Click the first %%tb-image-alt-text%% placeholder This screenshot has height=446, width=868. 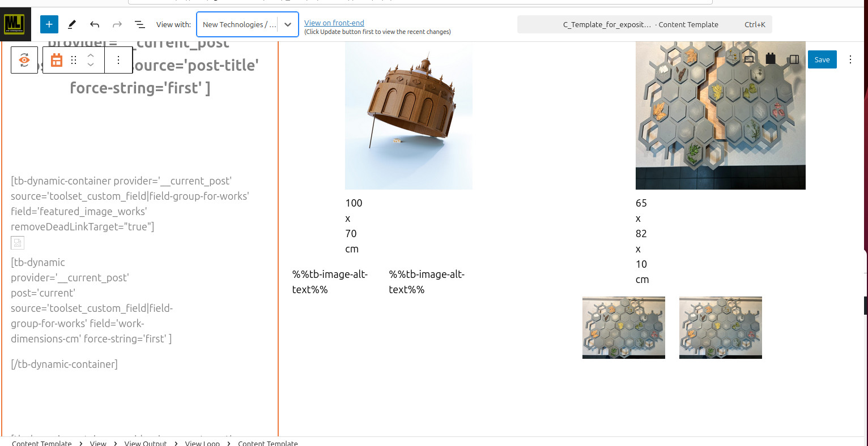[x=330, y=282]
